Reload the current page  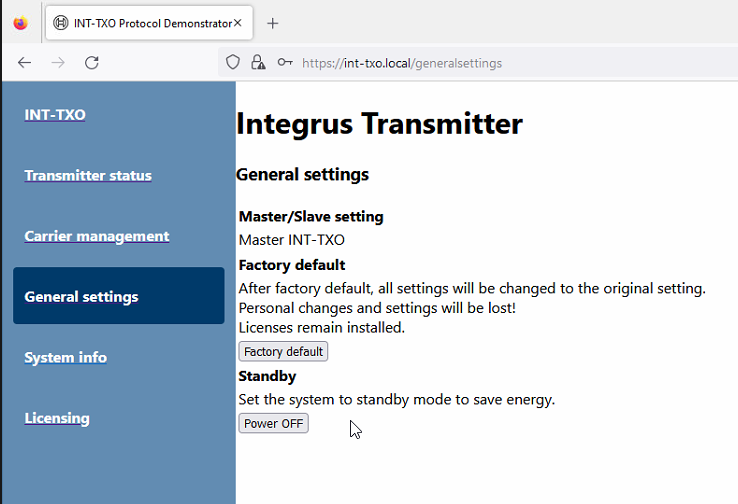(x=92, y=63)
